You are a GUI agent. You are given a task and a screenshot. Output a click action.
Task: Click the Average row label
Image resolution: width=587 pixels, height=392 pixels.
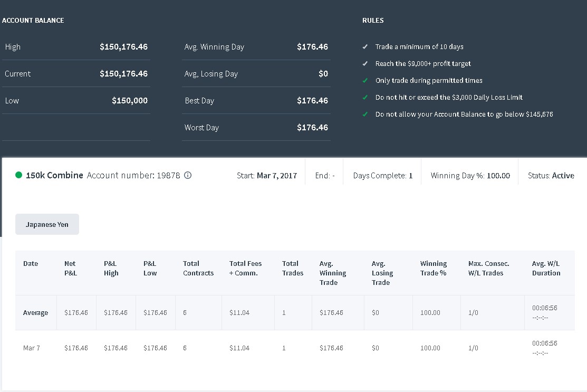click(35, 313)
